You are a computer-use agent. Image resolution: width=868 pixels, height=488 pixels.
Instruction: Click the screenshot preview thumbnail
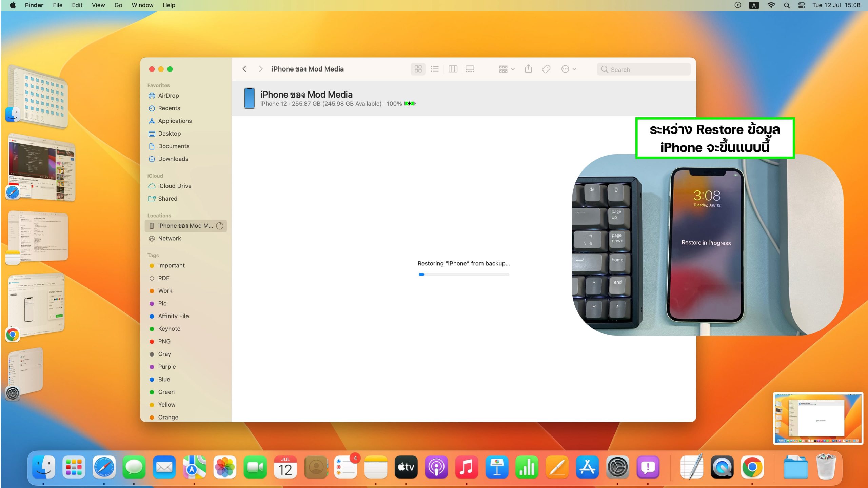[x=818, y=418]
